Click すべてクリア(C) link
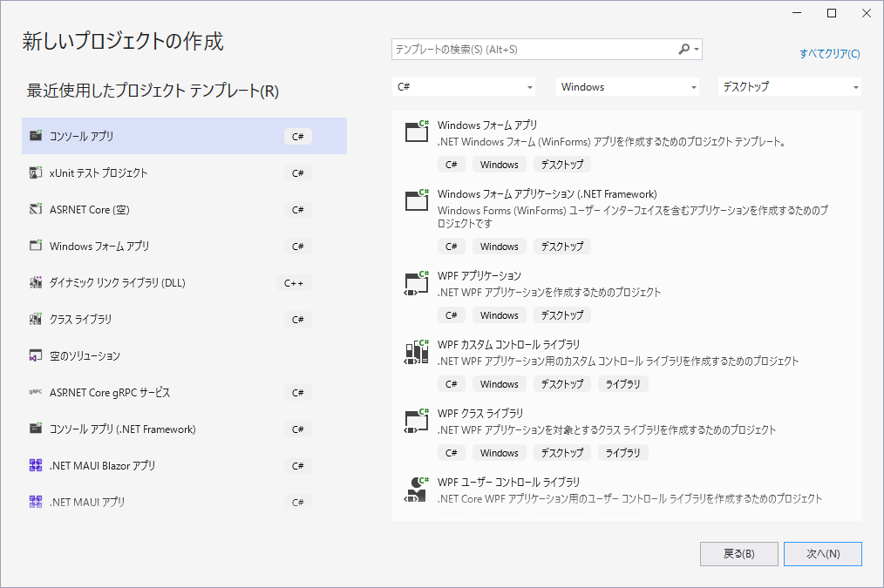Screen dimensions: 884x588 click(829, 53)
